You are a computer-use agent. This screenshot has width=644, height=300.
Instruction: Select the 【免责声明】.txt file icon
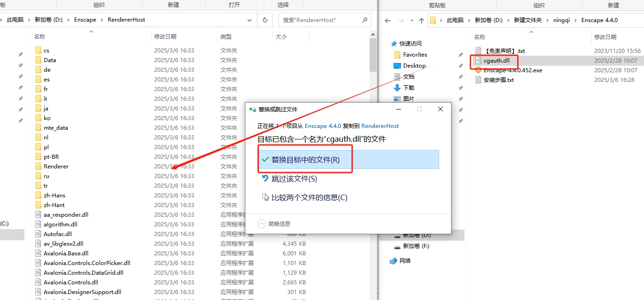[478, 51]
